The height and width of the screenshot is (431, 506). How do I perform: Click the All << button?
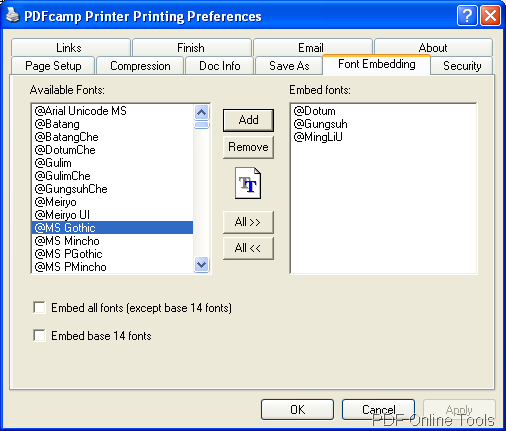pyautogui.click(x=248, y=248)
